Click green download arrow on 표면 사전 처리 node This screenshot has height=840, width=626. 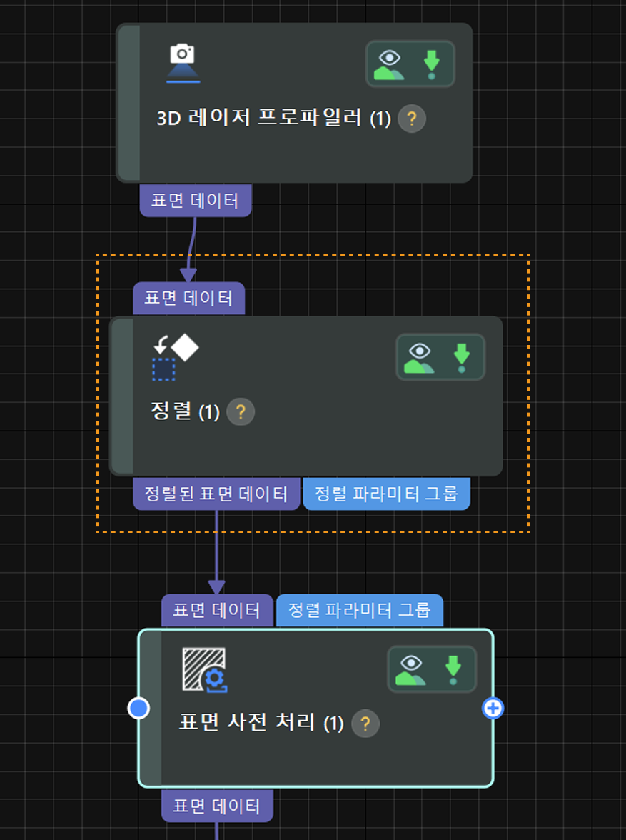(x=453, y=670)
